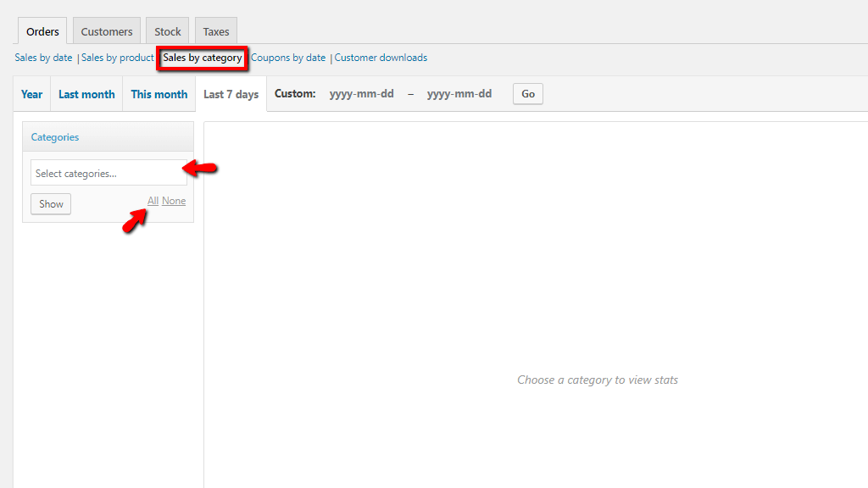Select All categories link
This screenshot has width=868, height=488.
(x=153, y=201)
